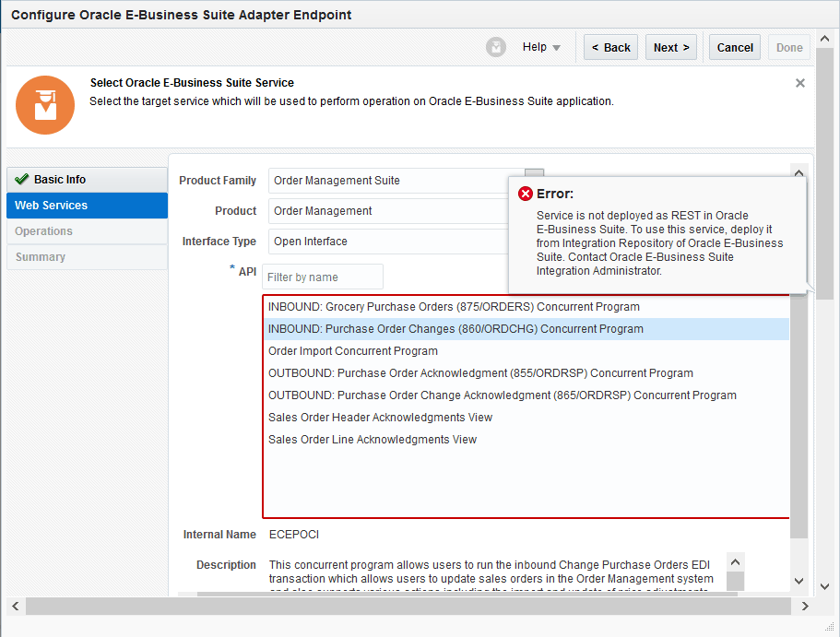Open the Operations step

[x=87, y=230]
